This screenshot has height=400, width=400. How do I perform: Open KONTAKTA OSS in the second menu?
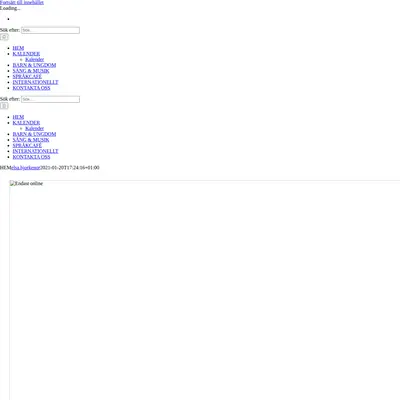[31, 157]
